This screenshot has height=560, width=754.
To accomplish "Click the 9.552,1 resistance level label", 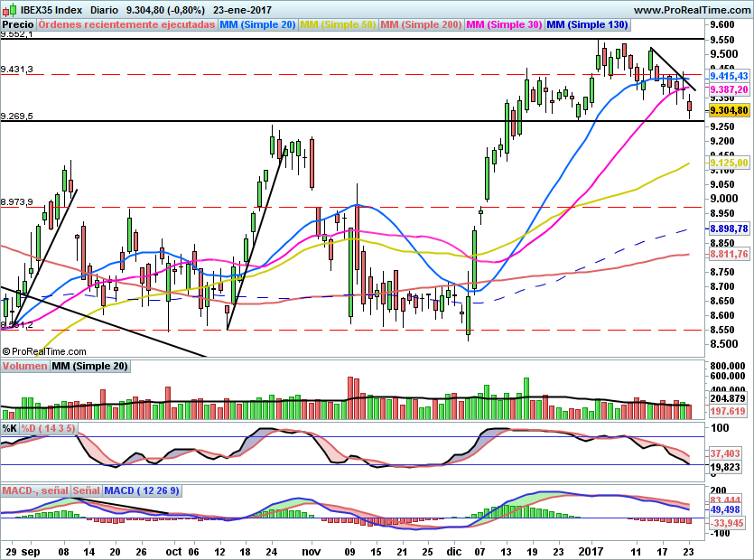I will click(x=17, y=34).
